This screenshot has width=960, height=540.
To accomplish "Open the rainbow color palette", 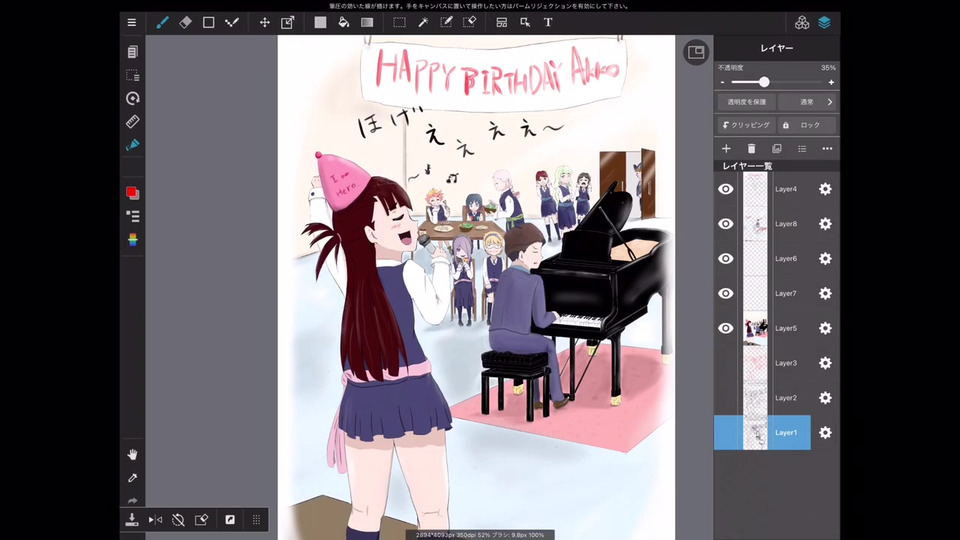I will click(x=132, y=239).
